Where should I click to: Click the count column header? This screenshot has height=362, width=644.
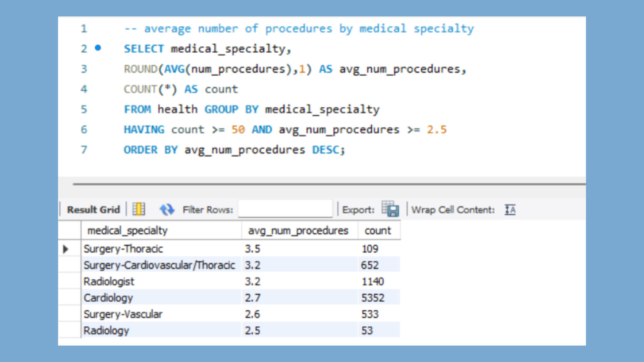pyautogui.click(x=378, y=231)
